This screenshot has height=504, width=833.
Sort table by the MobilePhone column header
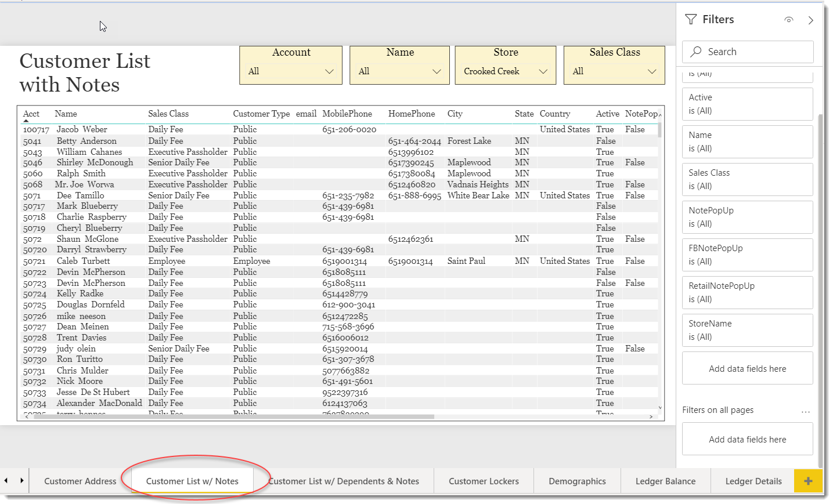(x=347, y=114)
